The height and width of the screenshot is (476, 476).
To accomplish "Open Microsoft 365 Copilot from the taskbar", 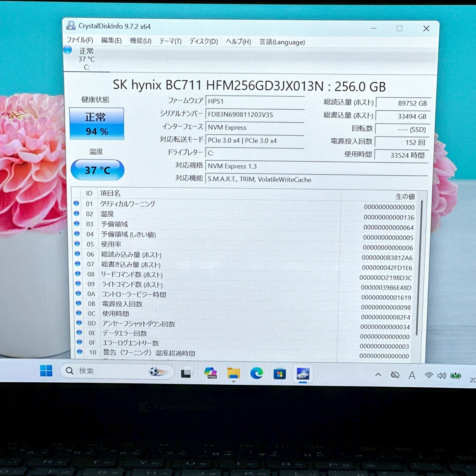I will coord(211,373).
